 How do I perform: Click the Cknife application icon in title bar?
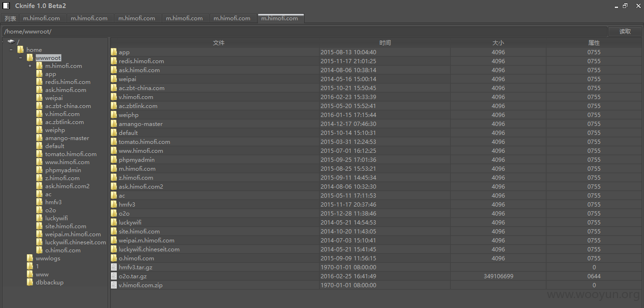(x=6, y=6)
